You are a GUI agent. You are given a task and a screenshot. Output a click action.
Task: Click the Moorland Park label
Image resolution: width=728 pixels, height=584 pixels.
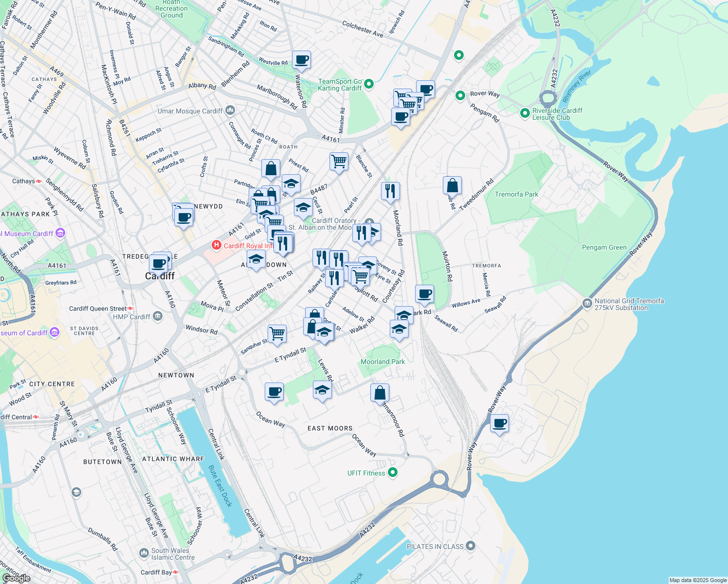[x=382, y=362]
